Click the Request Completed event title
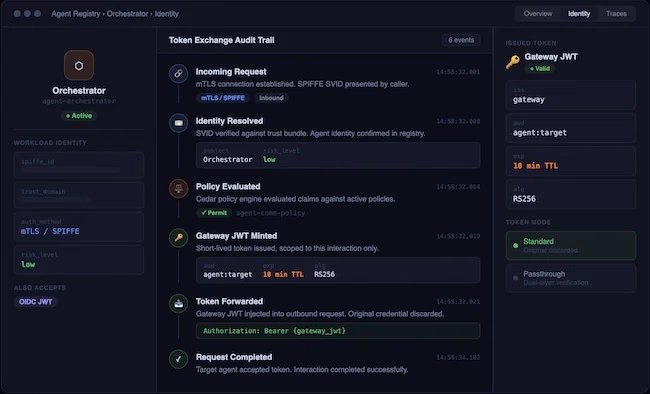 pyautogui.click(x=234, y=357)
